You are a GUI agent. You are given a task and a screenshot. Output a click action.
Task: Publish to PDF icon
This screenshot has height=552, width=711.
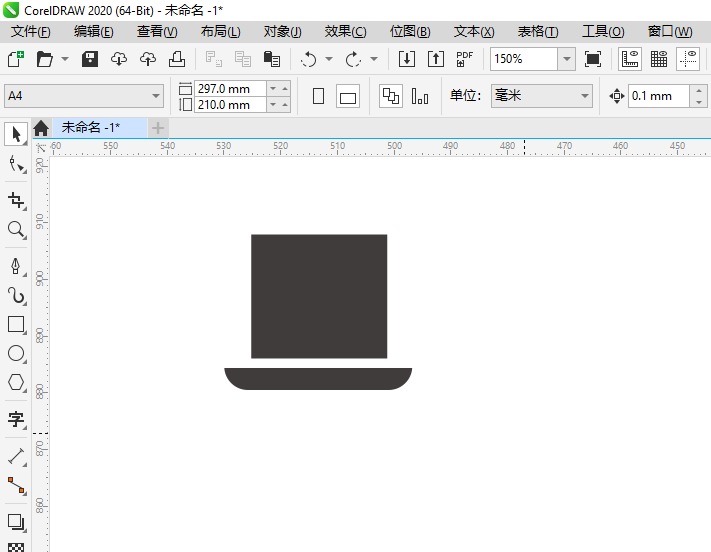(x=464, y=59)
